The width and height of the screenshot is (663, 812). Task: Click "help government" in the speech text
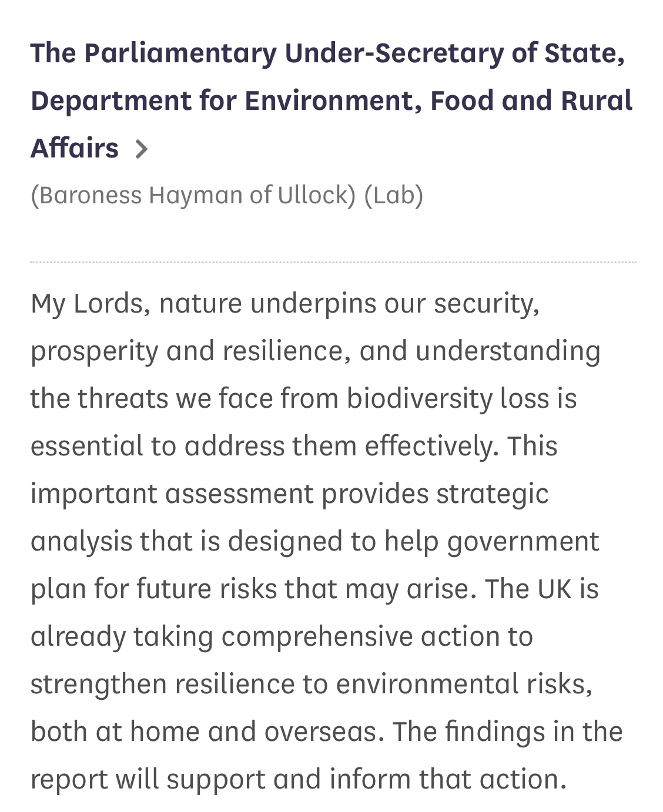click(491, 541)
